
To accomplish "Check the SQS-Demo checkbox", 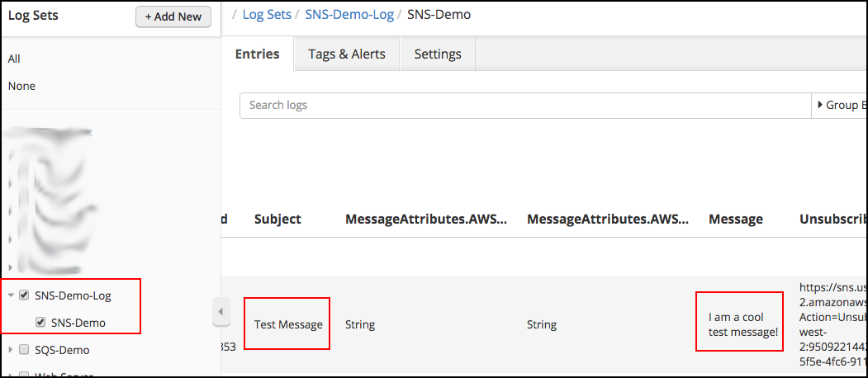I will coord(24,350).
